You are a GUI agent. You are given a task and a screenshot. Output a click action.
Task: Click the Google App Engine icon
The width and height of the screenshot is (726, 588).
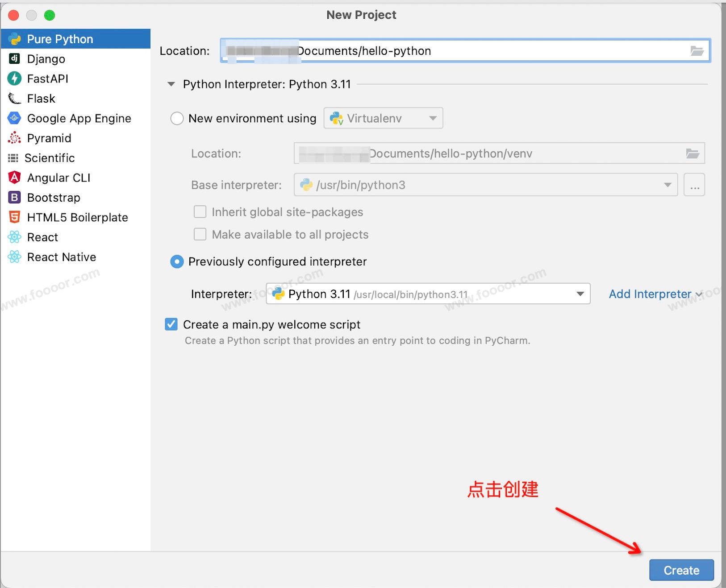click(x=14, y=118)
